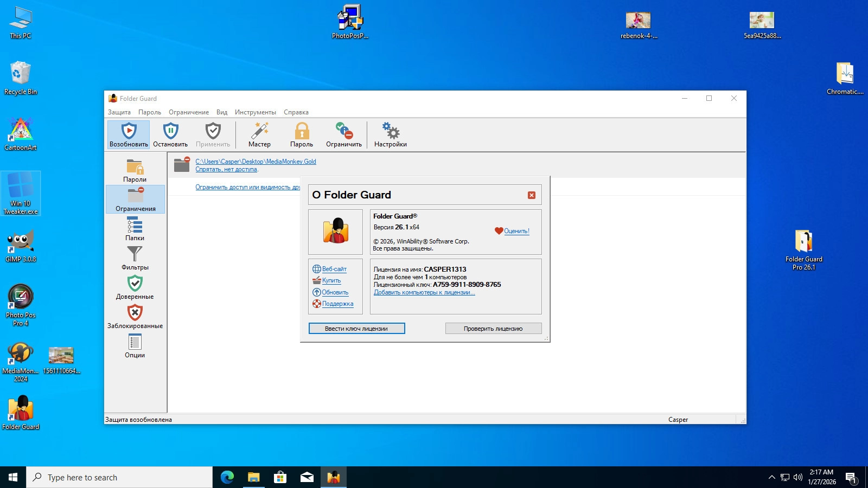Open the Заблокированные blocked sidebar view

coord(135,317)
